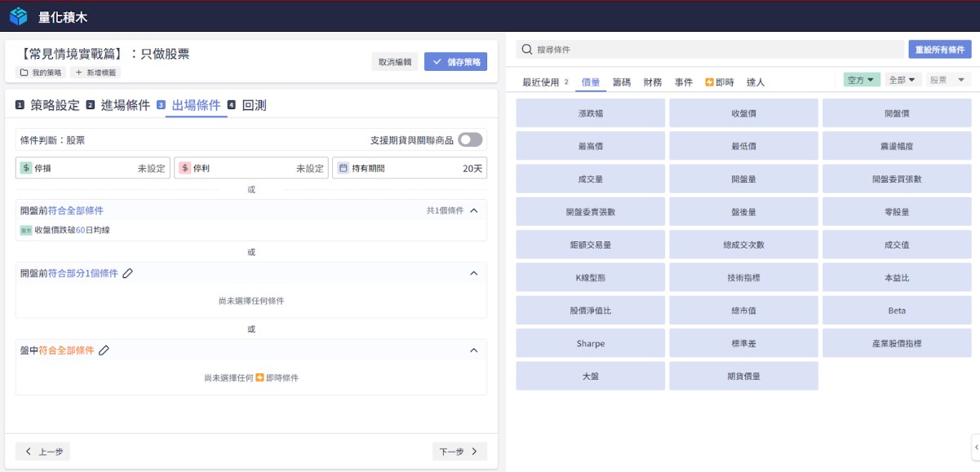Go to the 回測 step tab
Viewport: 980px width, 472px height.
[254, 105]
